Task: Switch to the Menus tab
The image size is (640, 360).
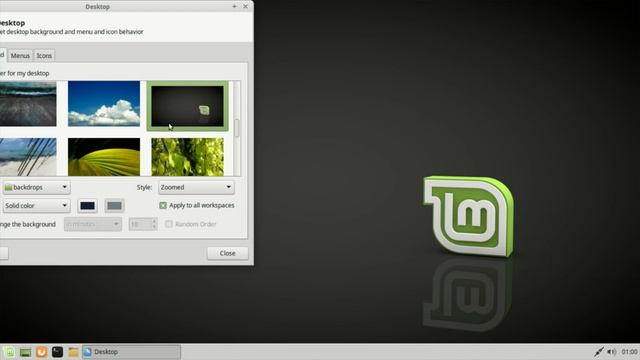Action: coord(20,56)
